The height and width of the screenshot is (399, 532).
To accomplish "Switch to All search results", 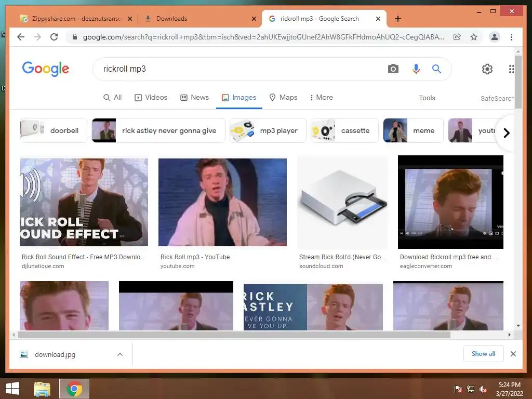I will coord(112,98).
